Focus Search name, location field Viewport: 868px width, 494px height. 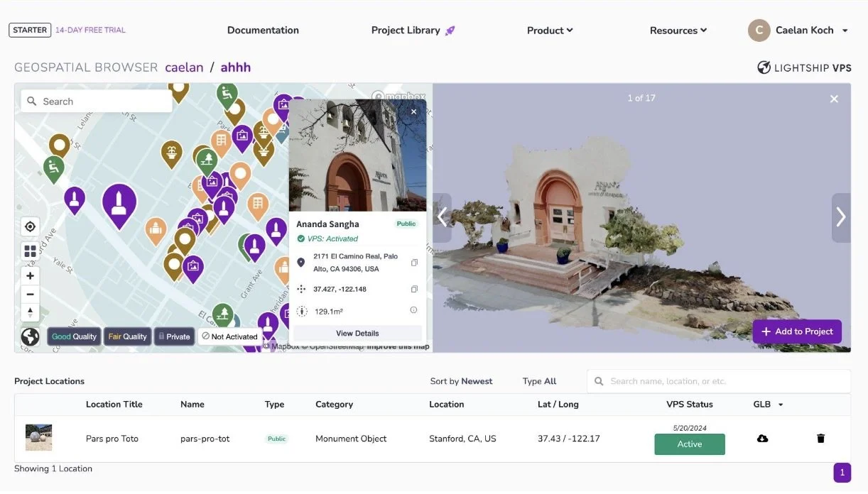point(719,381)
